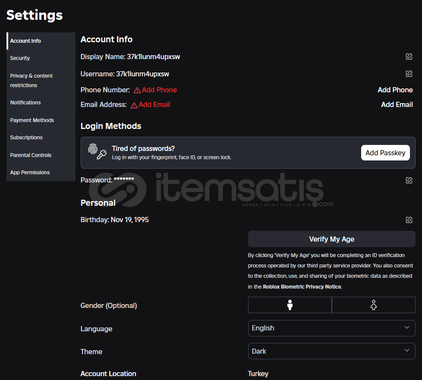Screen dimensions: 422x380
Task: Open the Roblox Biometric Privacy Notice link
Action: click(x=302, y=287)
